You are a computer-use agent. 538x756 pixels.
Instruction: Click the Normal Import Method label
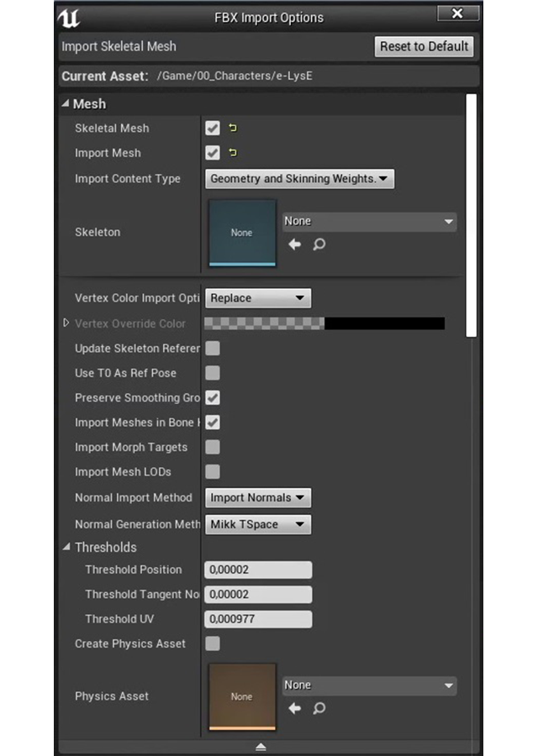133,497
